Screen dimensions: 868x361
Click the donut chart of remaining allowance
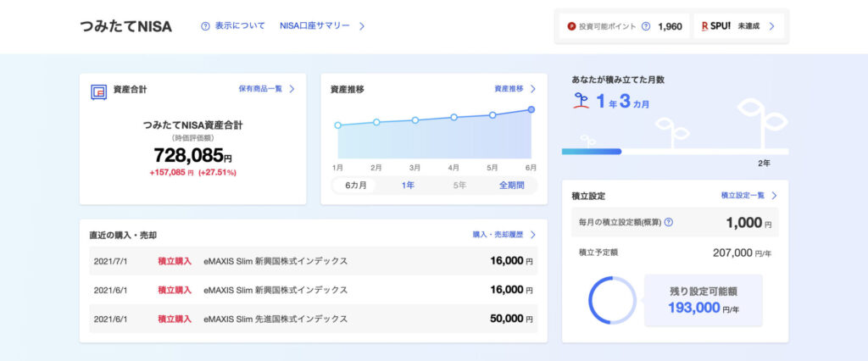pos(612,301)
